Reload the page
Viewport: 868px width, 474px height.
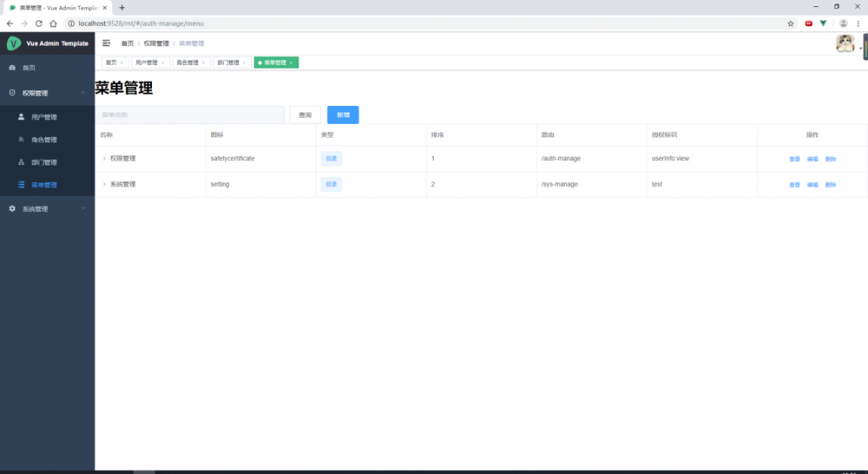coord(39,23)
